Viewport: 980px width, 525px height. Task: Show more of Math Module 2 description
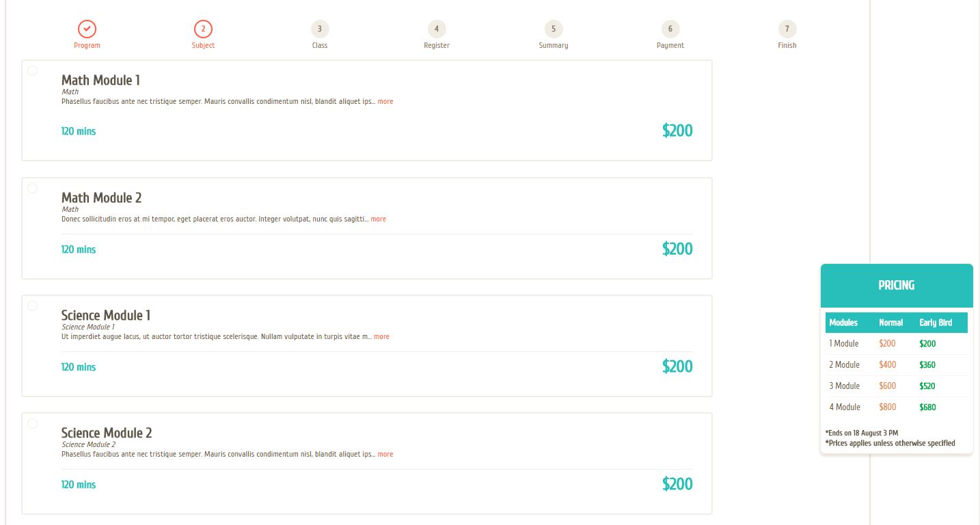pyautogui.click(x=379, y=219)
